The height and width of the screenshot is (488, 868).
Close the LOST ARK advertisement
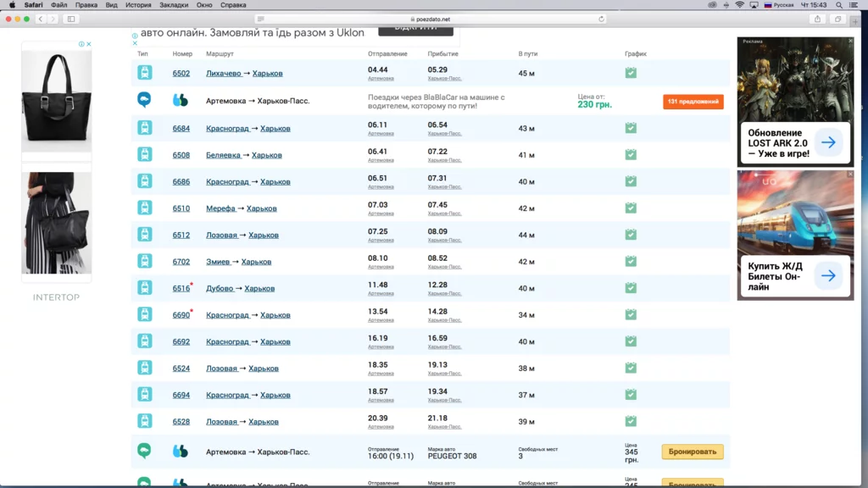tap(850, 41)
